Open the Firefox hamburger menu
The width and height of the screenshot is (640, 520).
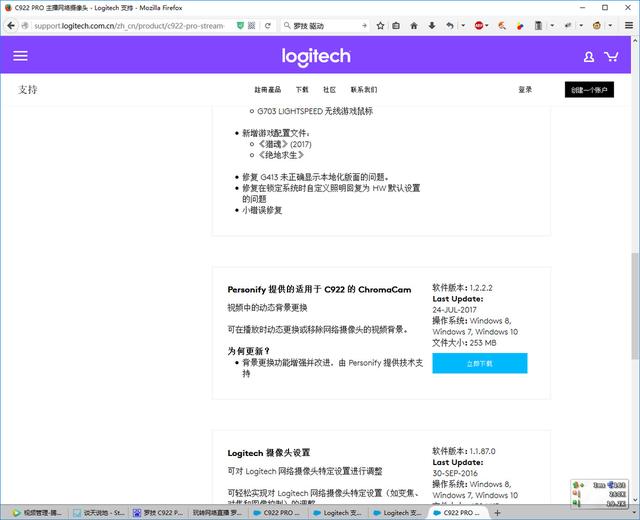629,26
